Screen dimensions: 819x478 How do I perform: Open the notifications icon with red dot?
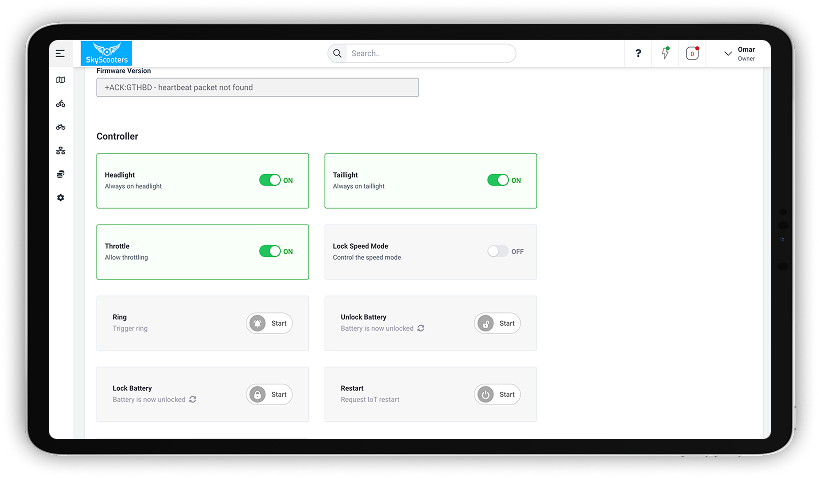point(692,54)
